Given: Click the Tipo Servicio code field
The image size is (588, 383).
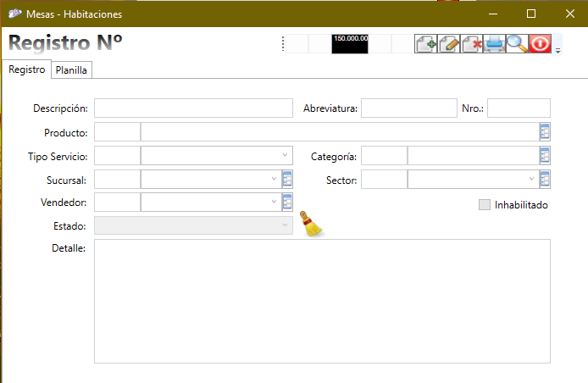Looking at the screenshot, I should 118,155.
